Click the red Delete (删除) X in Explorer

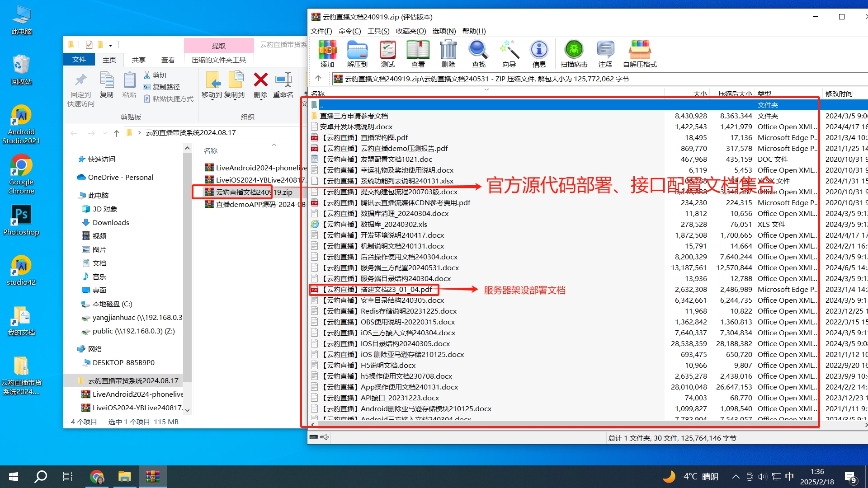point(260,85)
